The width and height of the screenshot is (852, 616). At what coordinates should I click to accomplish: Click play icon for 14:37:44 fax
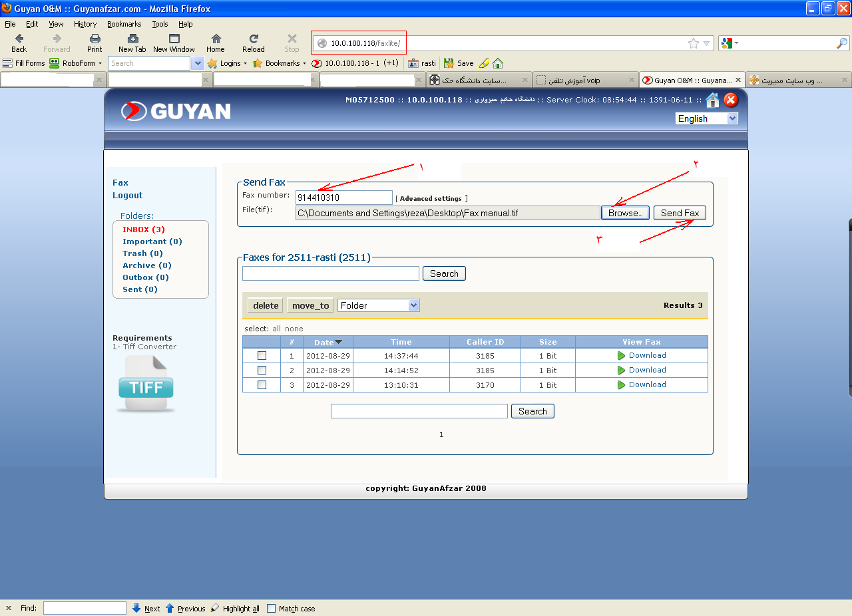point(622,356)
